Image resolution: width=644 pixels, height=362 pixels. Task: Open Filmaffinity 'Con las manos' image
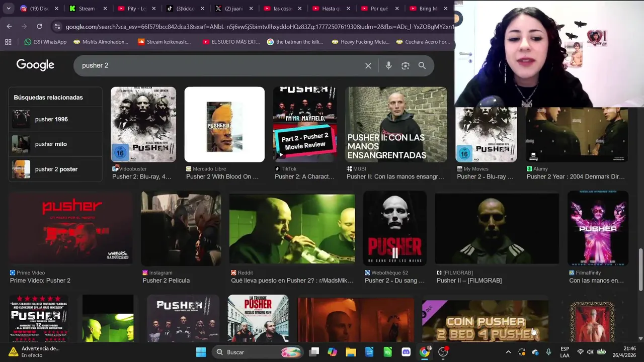tap(598, 228)
